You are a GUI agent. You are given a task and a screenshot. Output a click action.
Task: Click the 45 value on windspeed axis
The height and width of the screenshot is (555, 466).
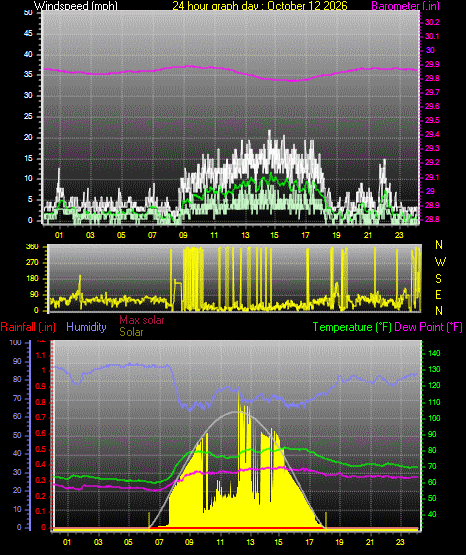(28, 34)
